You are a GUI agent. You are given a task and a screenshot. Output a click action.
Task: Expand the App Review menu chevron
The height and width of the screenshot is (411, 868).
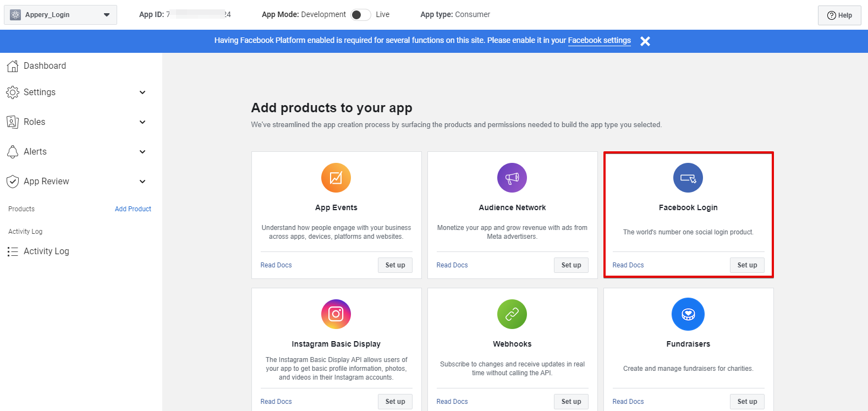point(142,182)
